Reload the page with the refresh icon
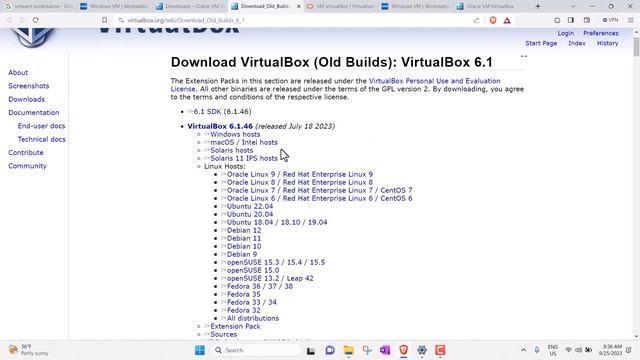The width and height of the screenshot is (640, 360). click(36, 20)
